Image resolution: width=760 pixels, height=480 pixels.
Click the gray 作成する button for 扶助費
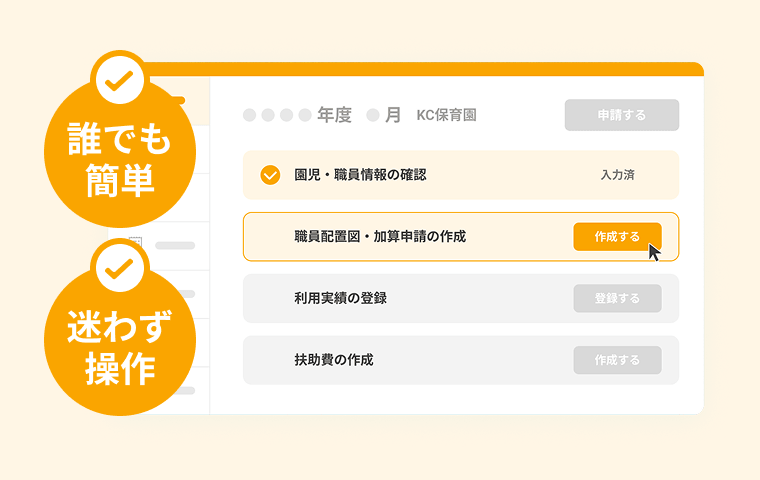pyautogui.click(x=617, y=360)
